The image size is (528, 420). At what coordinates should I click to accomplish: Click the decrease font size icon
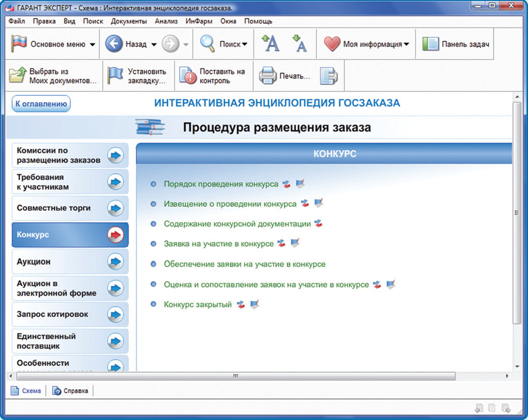299,44
